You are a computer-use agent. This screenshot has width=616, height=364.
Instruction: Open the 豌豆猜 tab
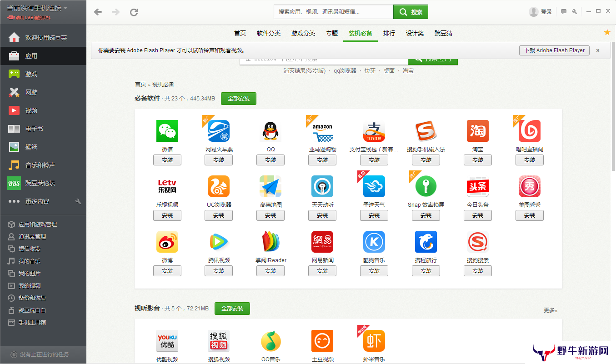click(443, 33)
